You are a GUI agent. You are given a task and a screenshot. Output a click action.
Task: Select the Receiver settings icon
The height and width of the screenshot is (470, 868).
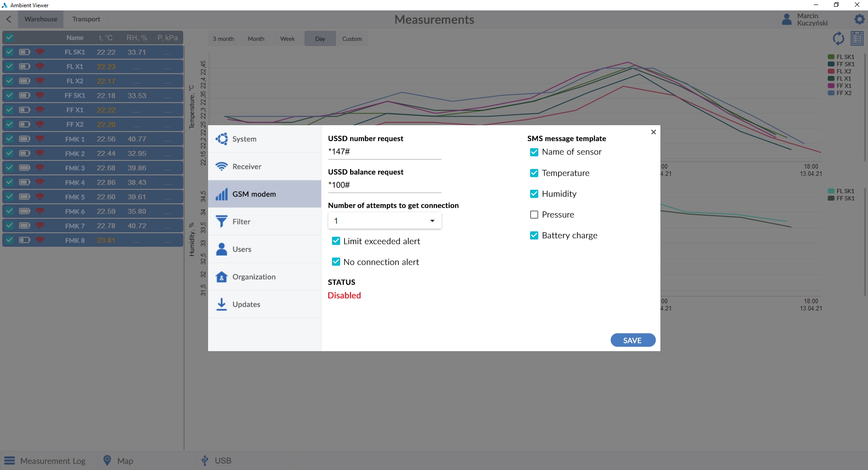point(222,166)
